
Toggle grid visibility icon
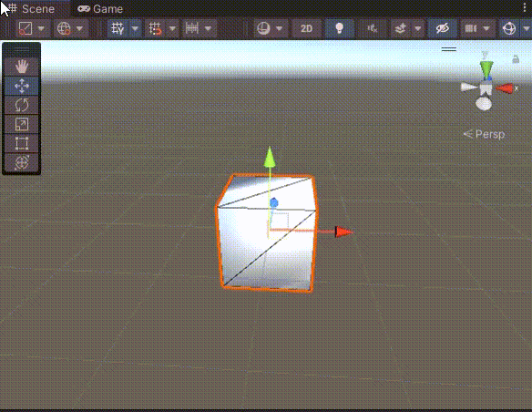[x=118, y=28]
